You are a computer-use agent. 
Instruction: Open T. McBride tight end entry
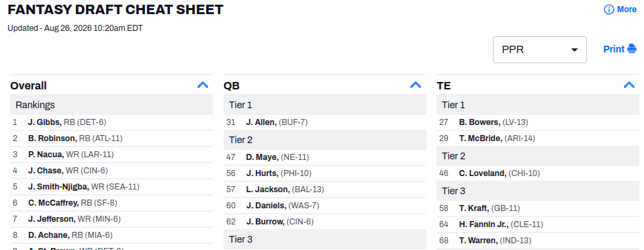481,138
